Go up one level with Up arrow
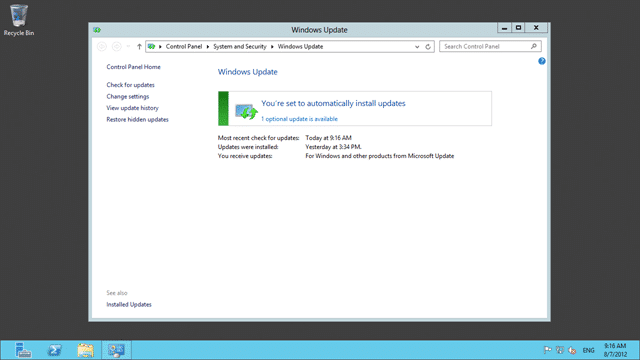 [139, 47]
